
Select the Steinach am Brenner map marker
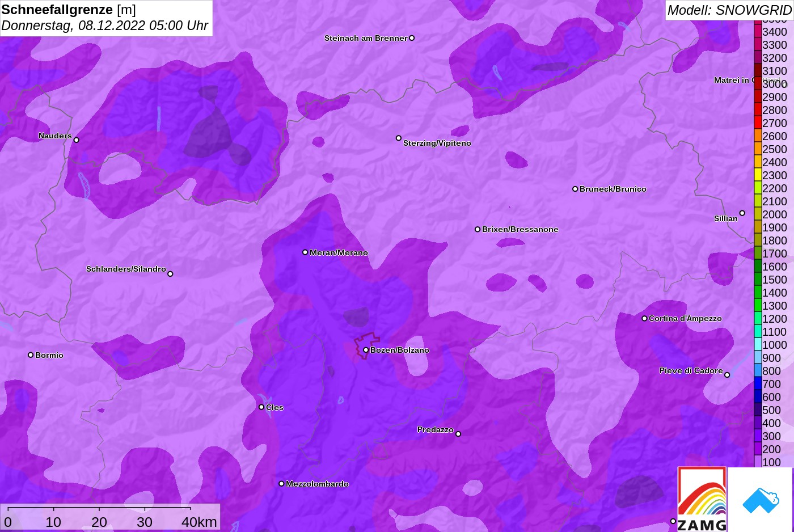[x=412, y=38]
